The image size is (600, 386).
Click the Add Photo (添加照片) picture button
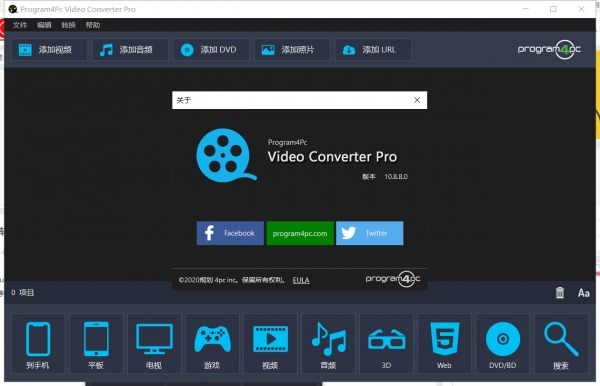tap(292, 50)
